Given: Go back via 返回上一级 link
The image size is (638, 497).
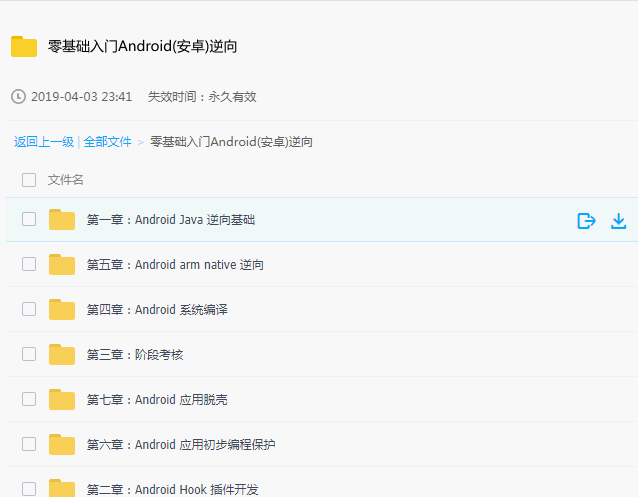Looking at the screenshot, I should (44, 142).
